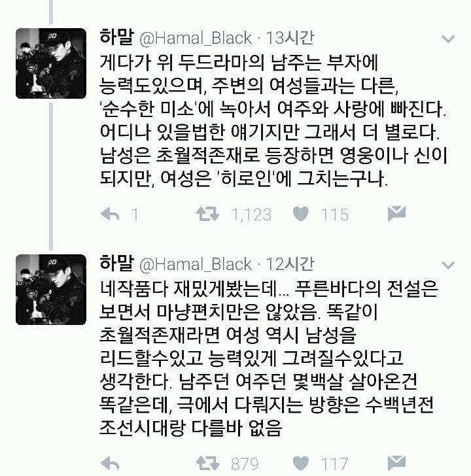Open @Hamal_Black handle in first tweet

tap(196, 39)
